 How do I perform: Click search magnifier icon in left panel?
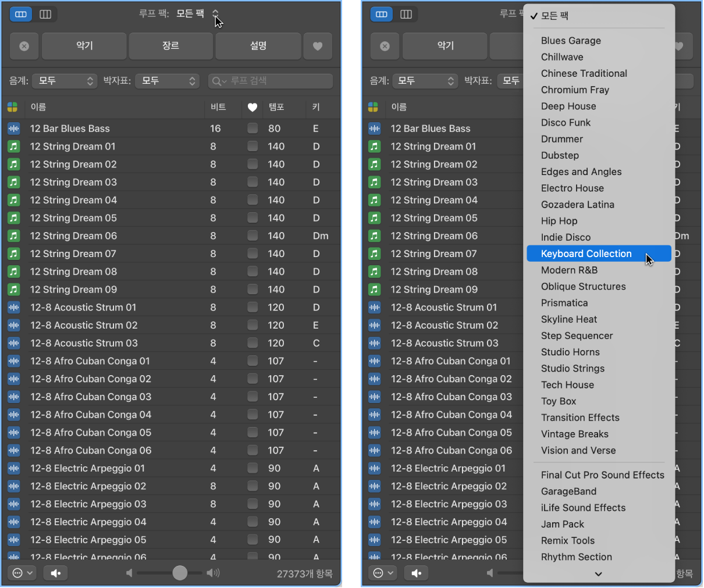click(x=218, y=81)
